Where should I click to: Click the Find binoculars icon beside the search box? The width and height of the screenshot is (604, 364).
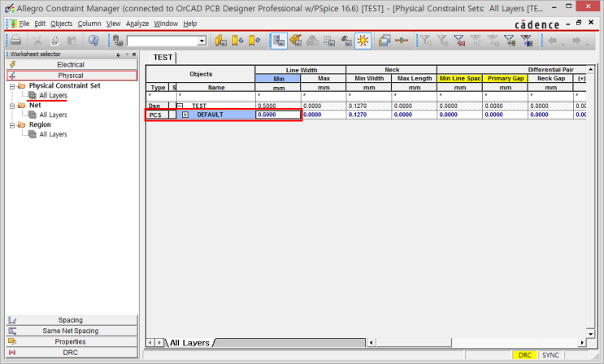click(x=118, y=41)
